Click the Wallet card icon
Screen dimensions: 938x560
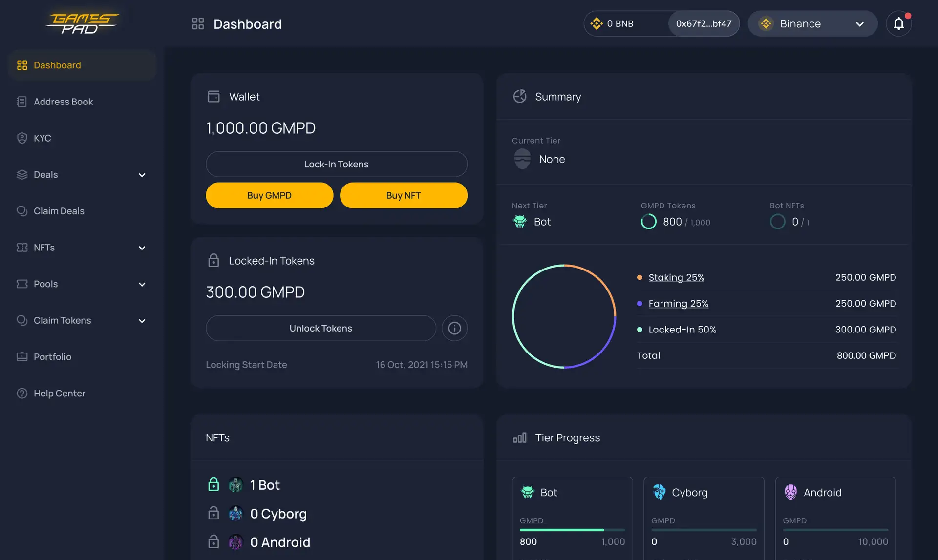coord(213,96)
